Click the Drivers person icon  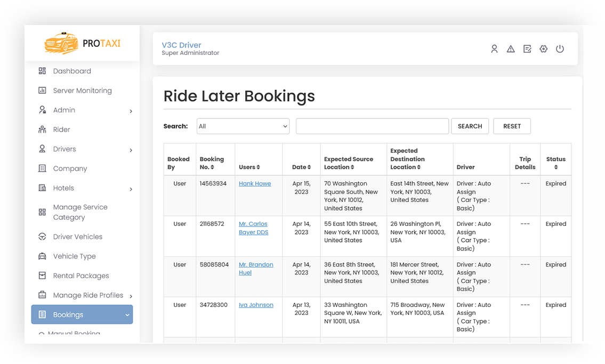click(43, 149)
